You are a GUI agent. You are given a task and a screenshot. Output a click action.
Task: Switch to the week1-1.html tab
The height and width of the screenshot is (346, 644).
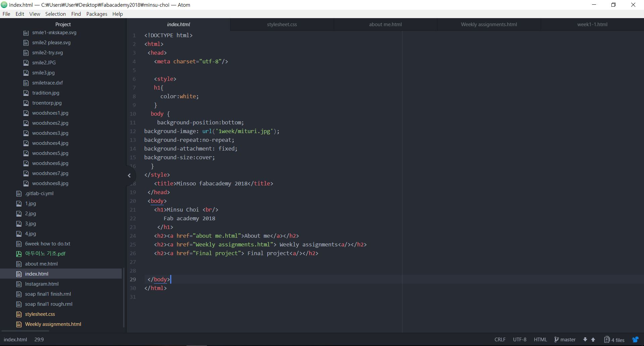(x=592, y=24)
